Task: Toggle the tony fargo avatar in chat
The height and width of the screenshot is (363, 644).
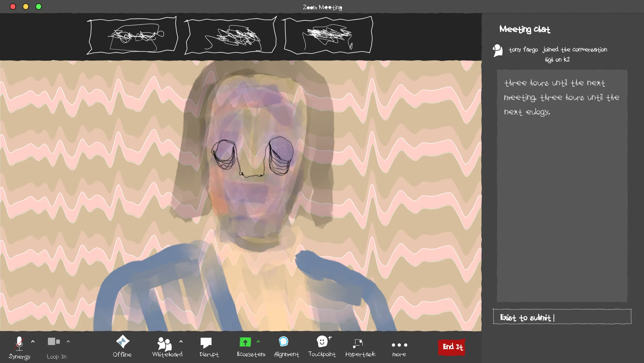Action: click(x=498, y=51)
